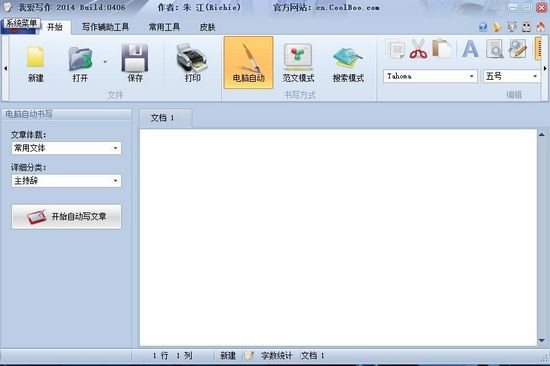This screenshot has width=550, height=366.
Task: Click the 新建 new document icon
Action: tap(36, 63)
